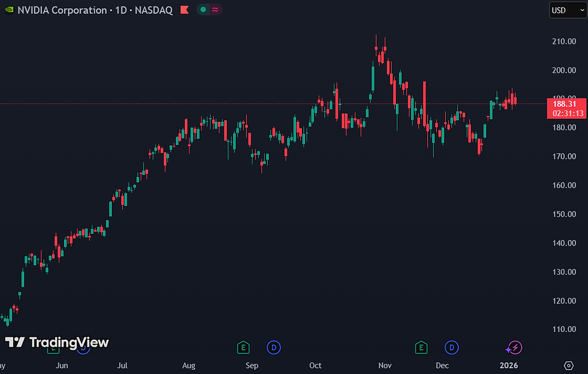Click the 200.00 price axis label

[564, 70]
